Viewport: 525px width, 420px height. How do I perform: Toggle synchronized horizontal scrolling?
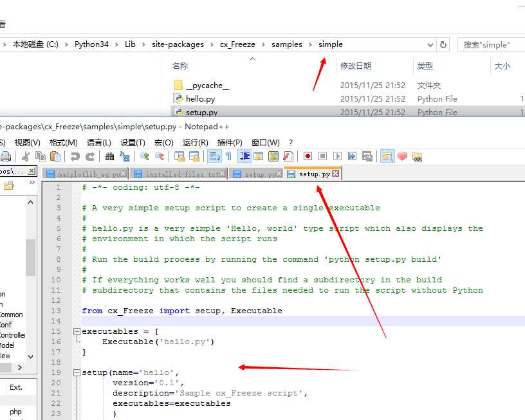click(194, 156)
